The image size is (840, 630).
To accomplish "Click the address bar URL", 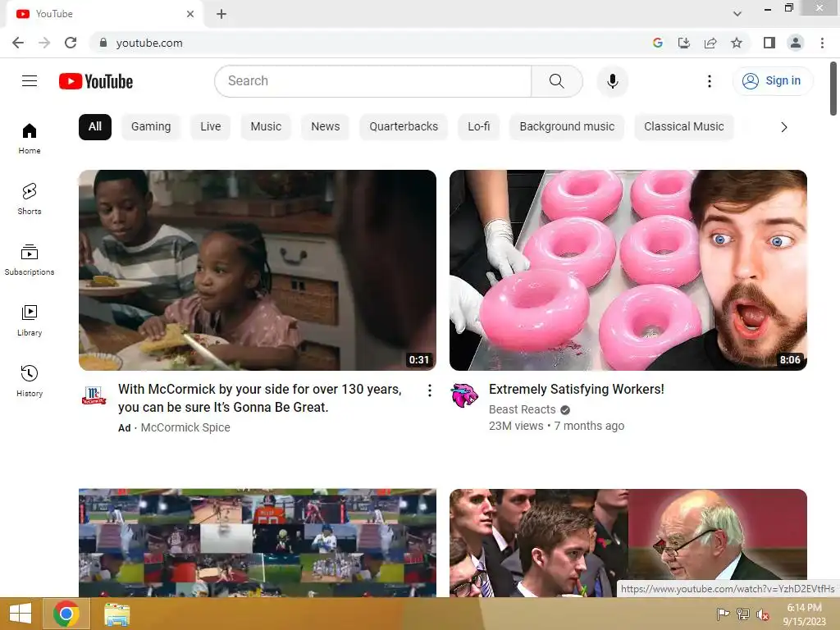I will click(149, 43).
